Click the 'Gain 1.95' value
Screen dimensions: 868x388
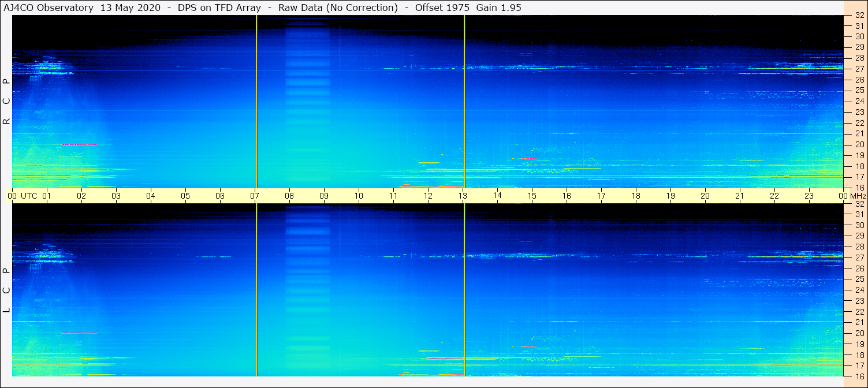(498, 8)
